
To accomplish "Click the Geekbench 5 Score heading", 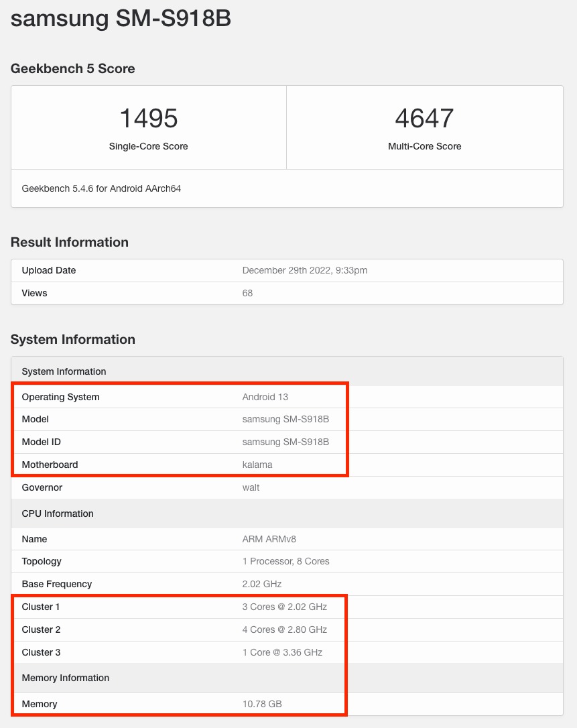I will tap(72, 68).
